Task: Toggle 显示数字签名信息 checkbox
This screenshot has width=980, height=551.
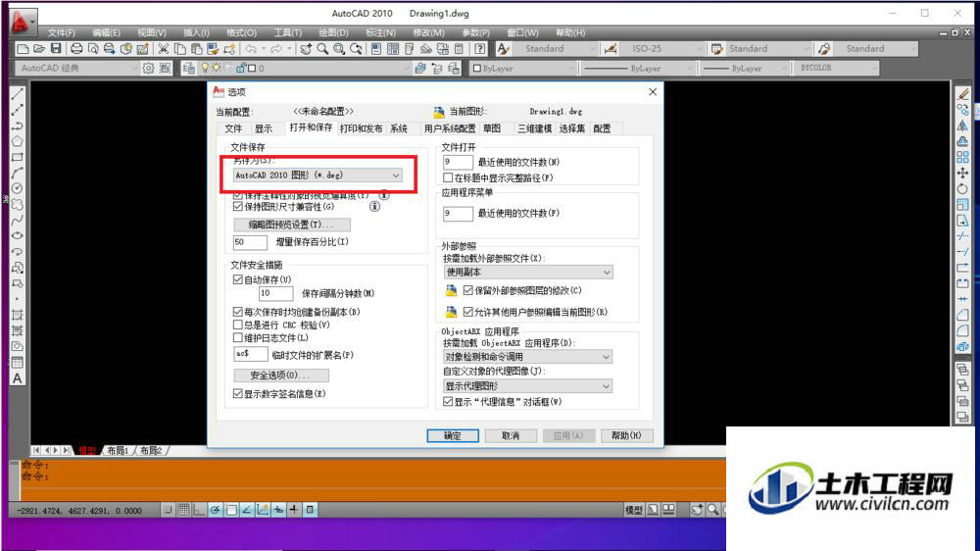Action: 237,393
